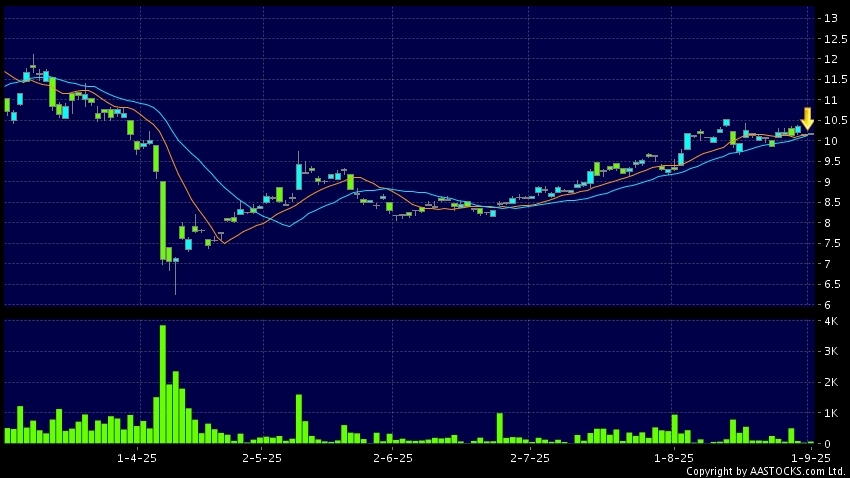The width and height of the screenshot is (850, 478).
Task: Click the 1-4-25 date label
Action: tap(137, 458)
